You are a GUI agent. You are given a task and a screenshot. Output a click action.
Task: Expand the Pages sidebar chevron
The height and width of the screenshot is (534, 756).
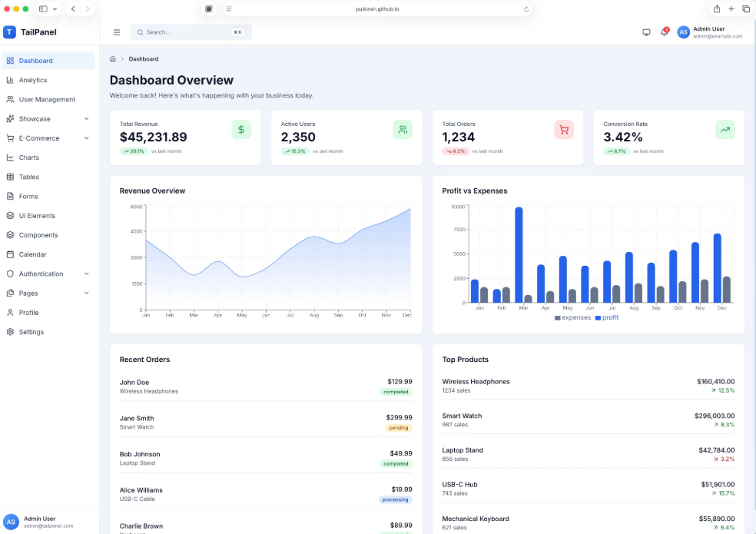point(86,293)
